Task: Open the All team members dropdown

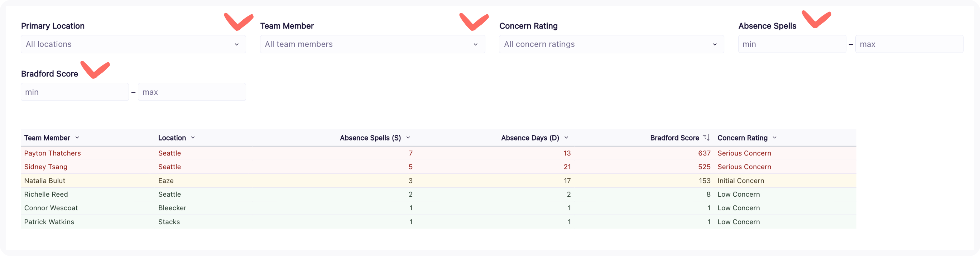Action: [372, 44]
